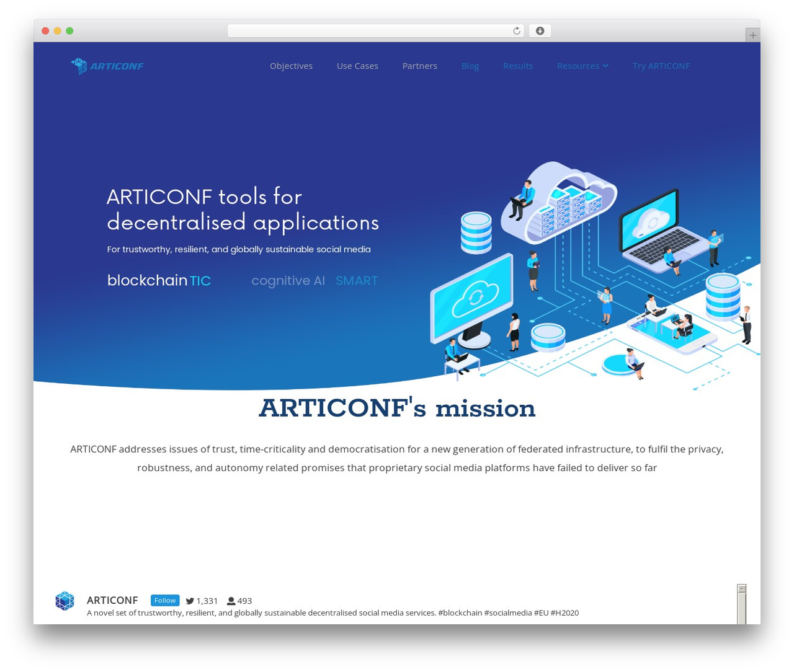Click the isometric cloud infrastructure illustration
Image resolution: width=794 pixels, height=672 pixels.
tap(594, 276)
